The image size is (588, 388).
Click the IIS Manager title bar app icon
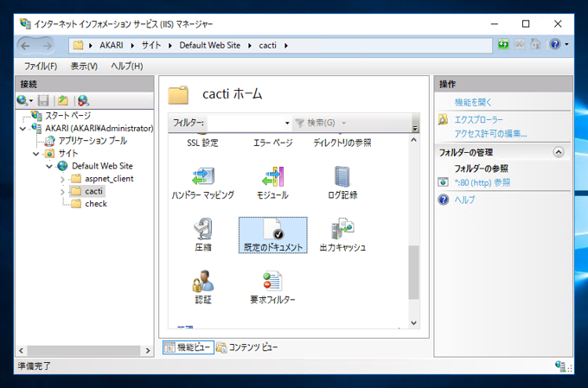(x=25, y=23)
